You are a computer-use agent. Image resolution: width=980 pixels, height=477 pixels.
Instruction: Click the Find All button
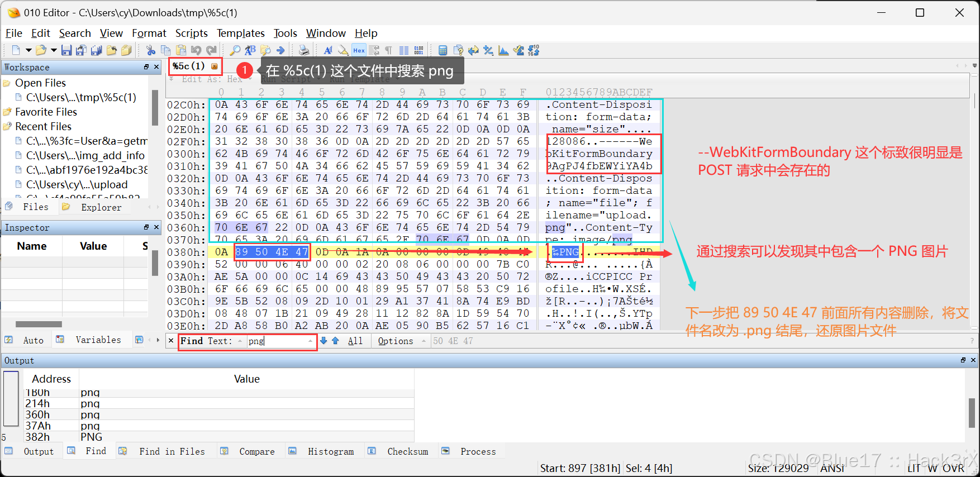tap(355, 341)
